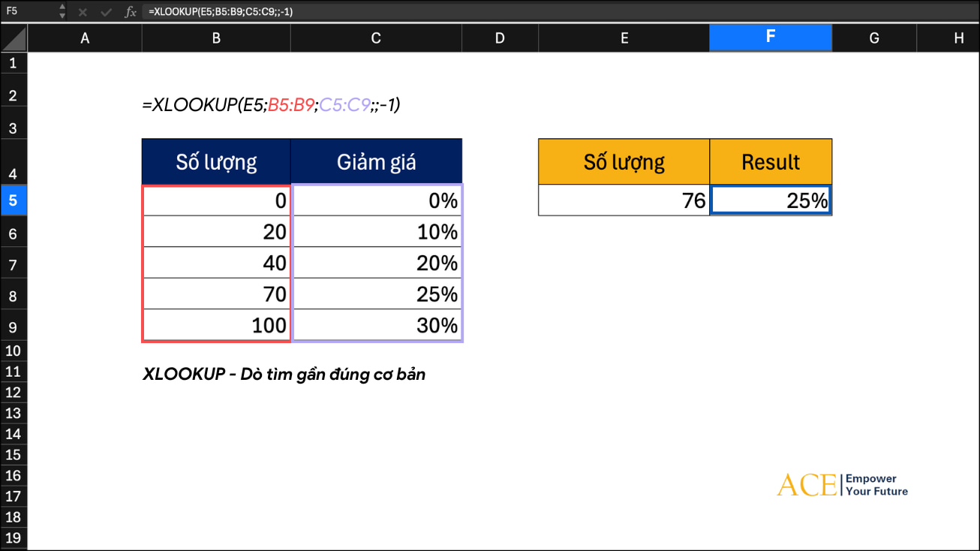Select column F header
The height and width of the screenshot is (551, 980).
pos(770,38)
